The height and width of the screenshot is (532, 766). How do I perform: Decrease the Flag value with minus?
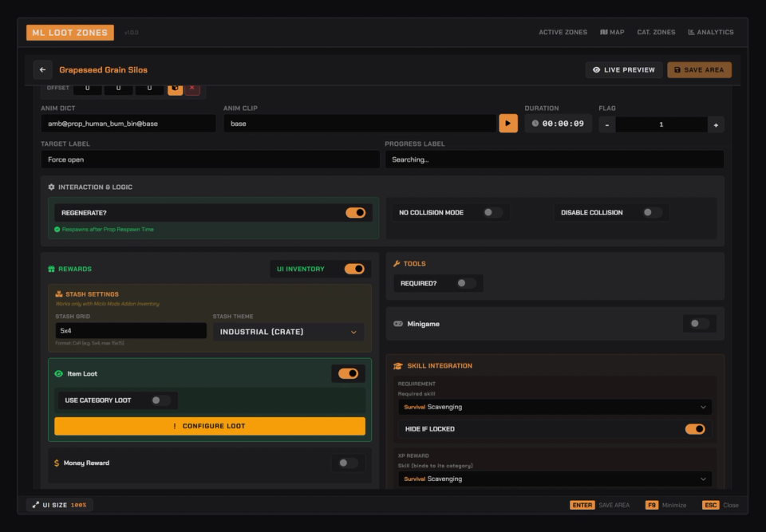click(607, 124)
